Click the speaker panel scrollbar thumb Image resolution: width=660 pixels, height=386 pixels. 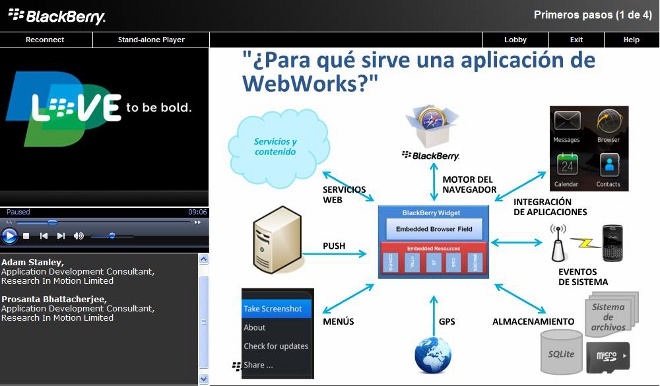click(203, 322)
